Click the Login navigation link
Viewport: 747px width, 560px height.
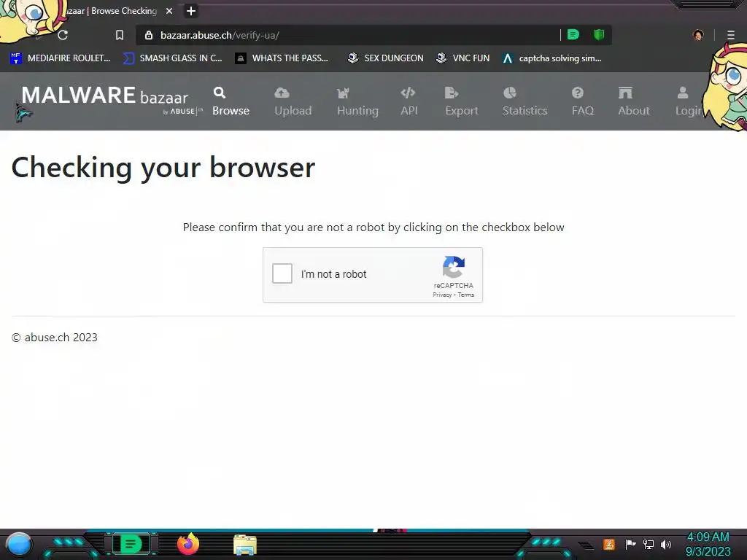[689, 101]
